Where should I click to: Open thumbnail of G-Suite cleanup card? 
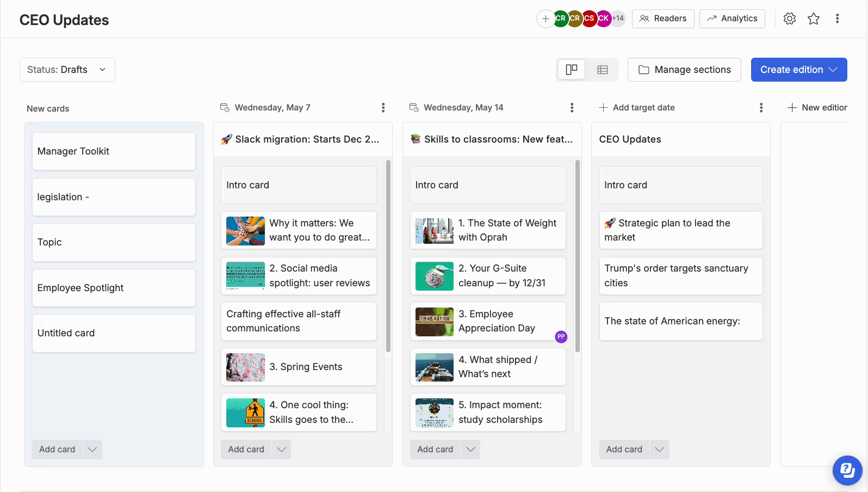[x=435, y=276]
